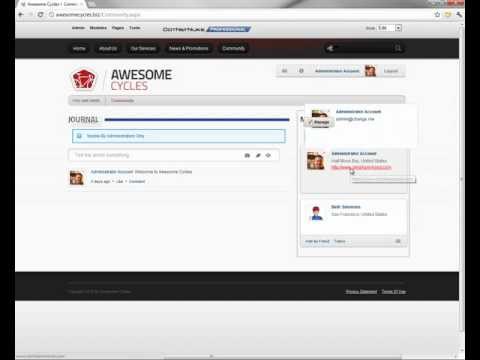The image size is (480, 360).
Task: Click the Terms Of Use footer link
Action: coord(394,292)
